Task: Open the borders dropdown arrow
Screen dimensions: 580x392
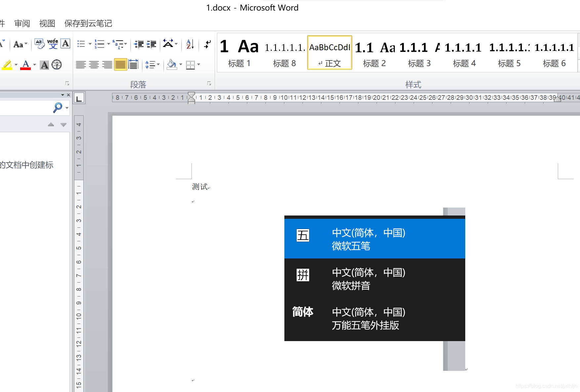Action: 198,64
